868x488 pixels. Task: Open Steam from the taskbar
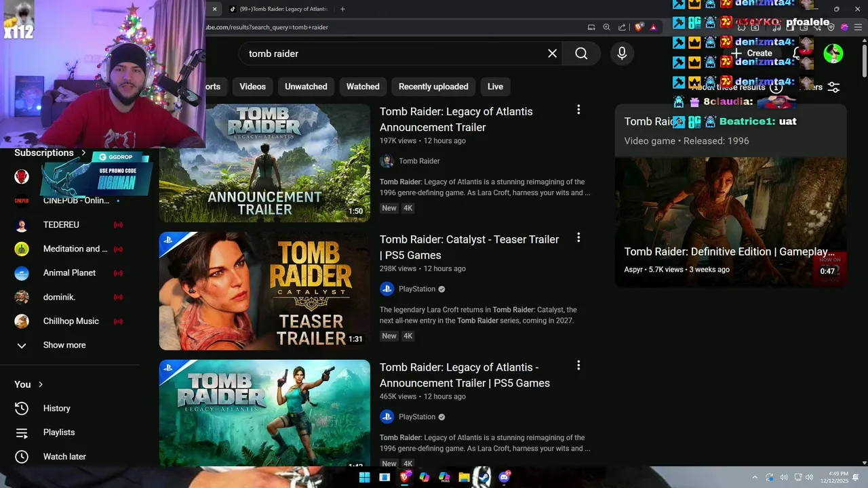pos(483,477)
